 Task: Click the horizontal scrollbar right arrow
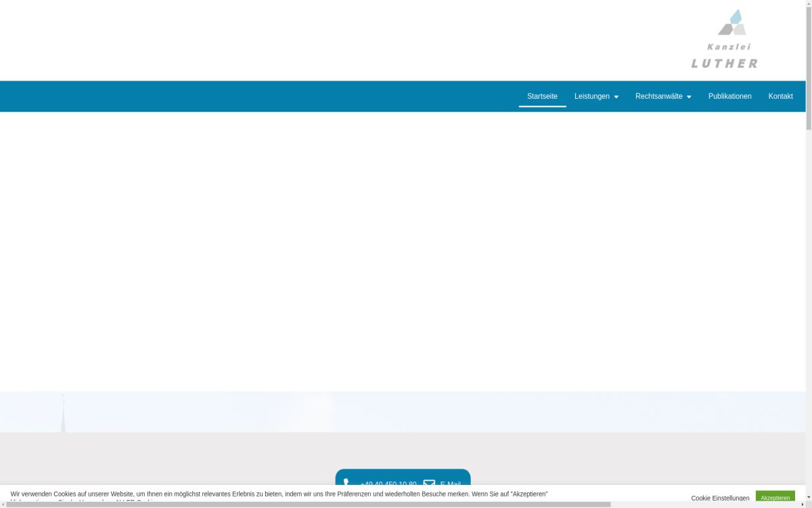tap(803, 505)
